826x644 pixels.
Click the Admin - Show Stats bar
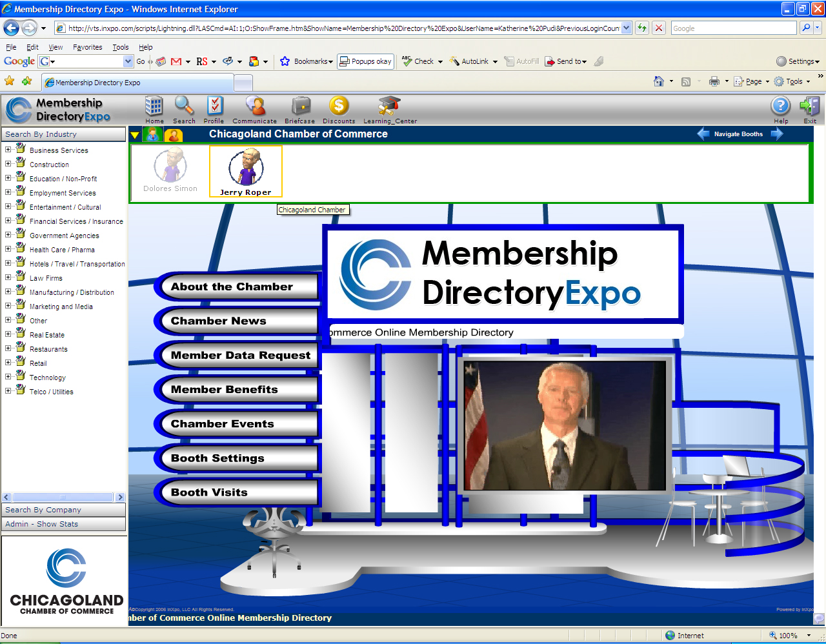[63, 524]
